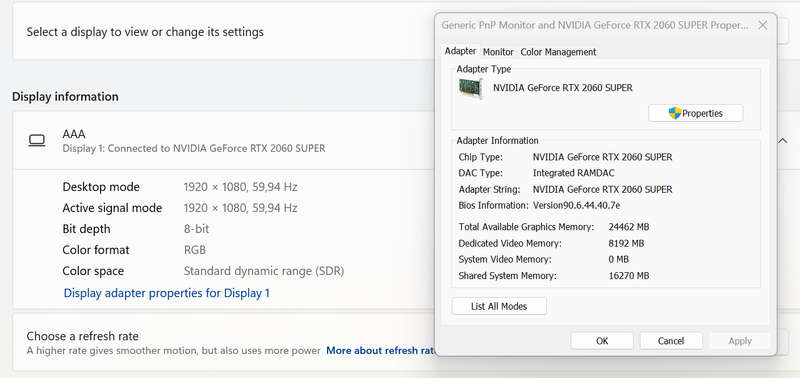Click the dialog title bar text
The height and width of the screenshot is (378, 800).
point(595,25)
